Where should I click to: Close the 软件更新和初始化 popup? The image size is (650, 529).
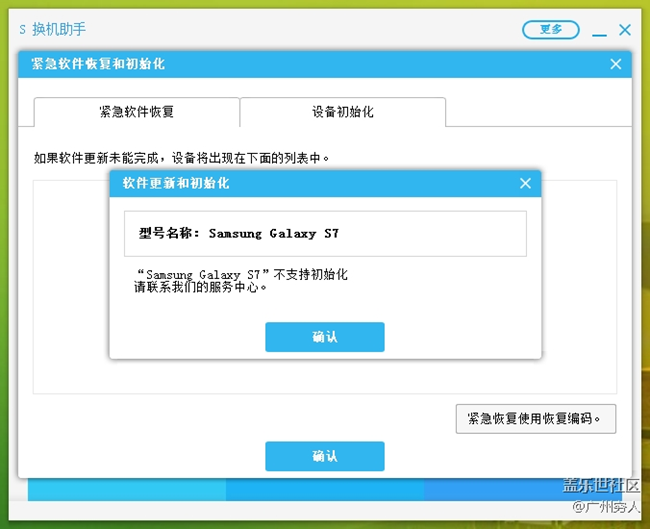(x=525, y=183)
